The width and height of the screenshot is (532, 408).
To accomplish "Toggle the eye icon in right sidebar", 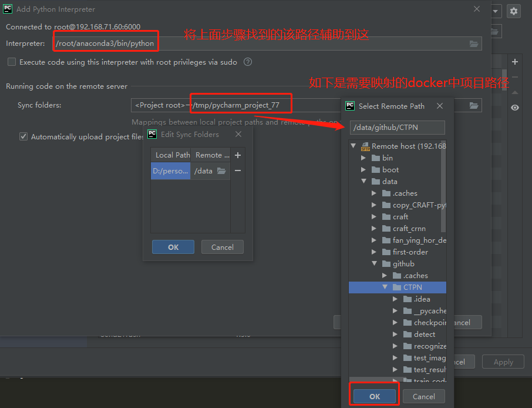I will [515, 108].
